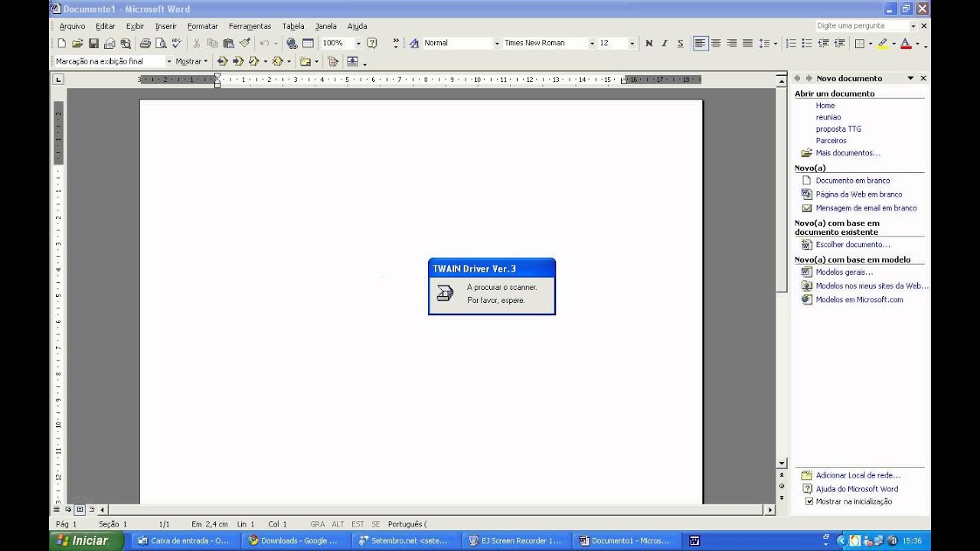Apply bulleted list formatting

(x=807, y=44)
